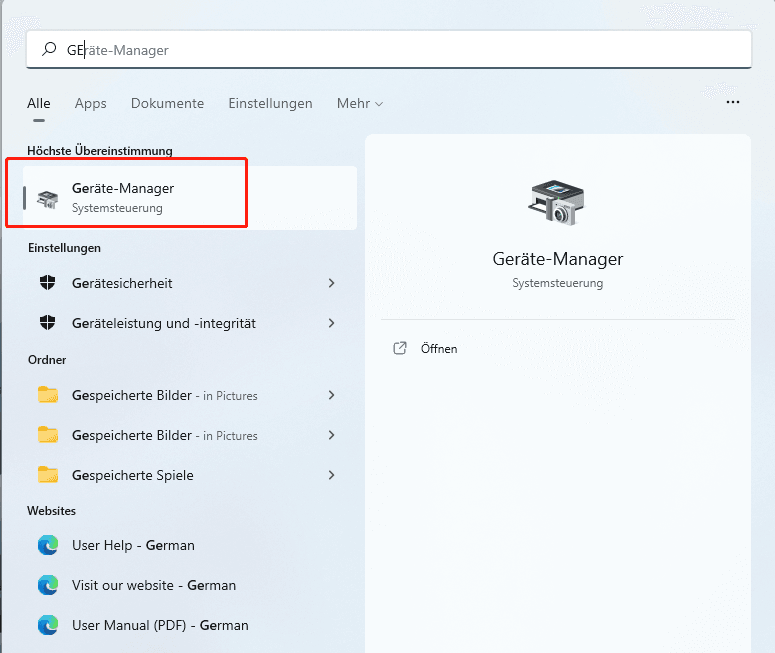
Task: Click the search magnifier icon
Action: [49, 49]
